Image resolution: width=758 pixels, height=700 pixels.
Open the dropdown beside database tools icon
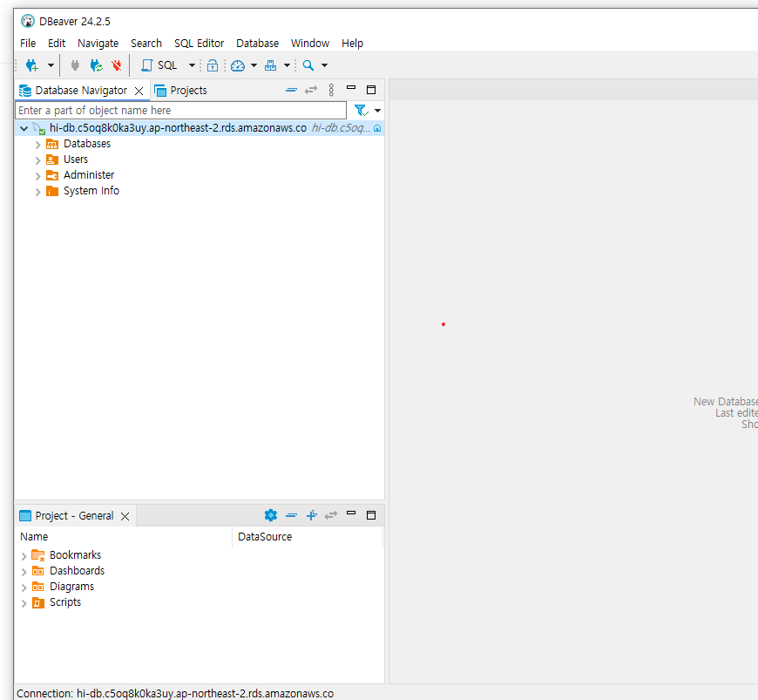[287, 65]
